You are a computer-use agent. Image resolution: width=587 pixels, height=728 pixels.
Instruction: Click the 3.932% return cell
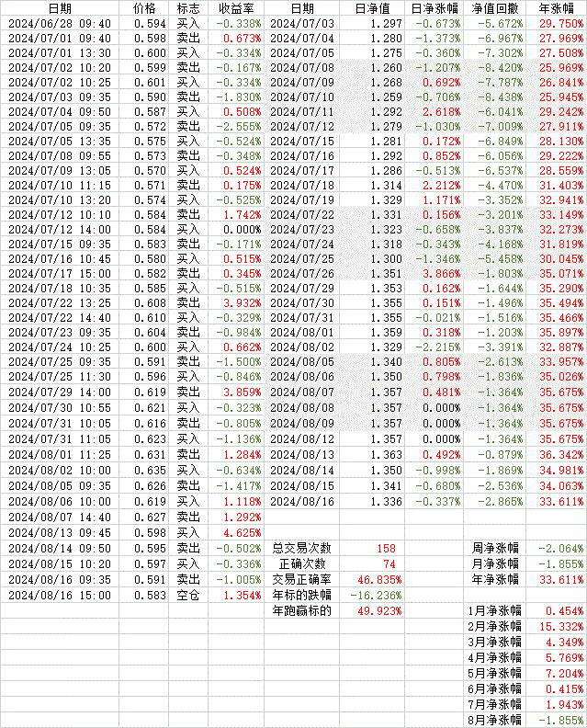click(x=242, y=302)
